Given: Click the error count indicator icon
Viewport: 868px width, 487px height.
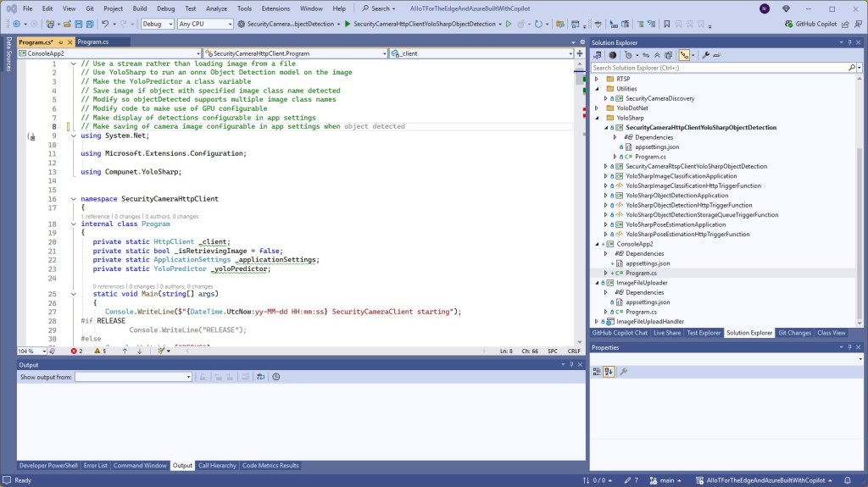Looking at the screenshot, I should pyautogui.click(x=75, y=351).
